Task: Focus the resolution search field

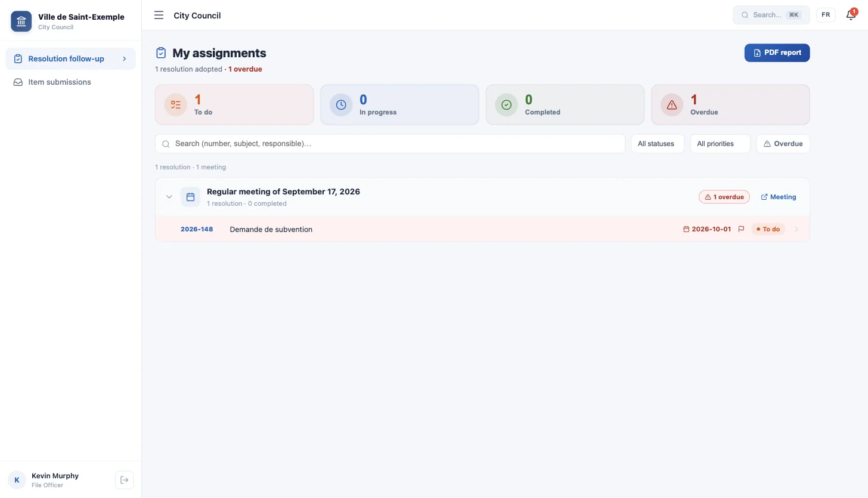Action: [390, 144]
